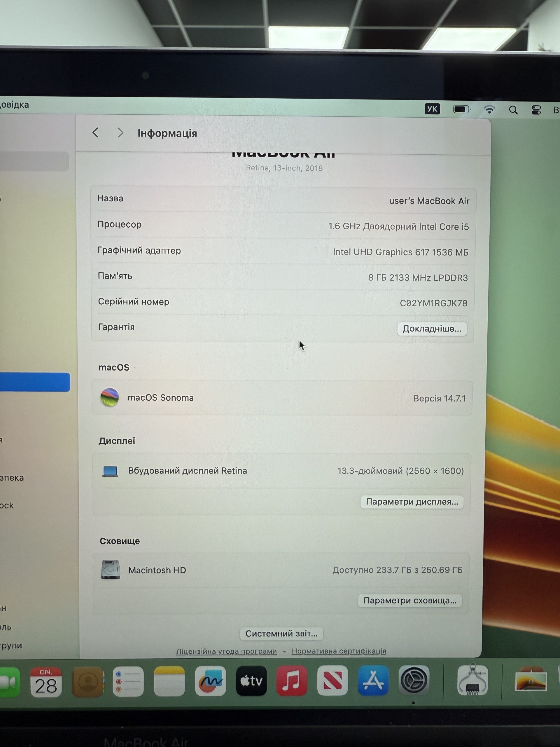Open Notes in the Dock

169,681
